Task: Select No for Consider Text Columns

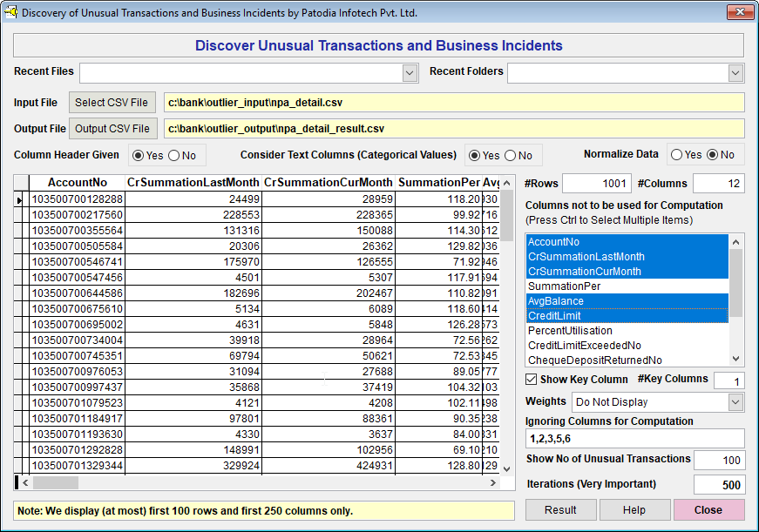Action: coord(510,156)
